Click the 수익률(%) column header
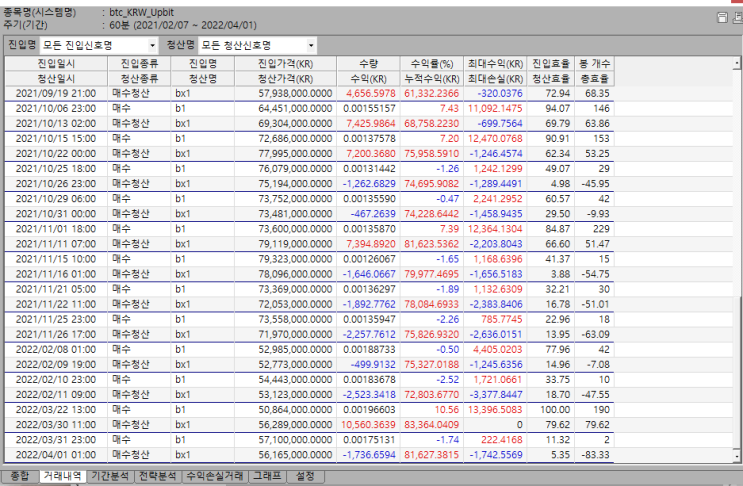The width and height of the screenshot is (743, 486). click(x=432, y=63)
